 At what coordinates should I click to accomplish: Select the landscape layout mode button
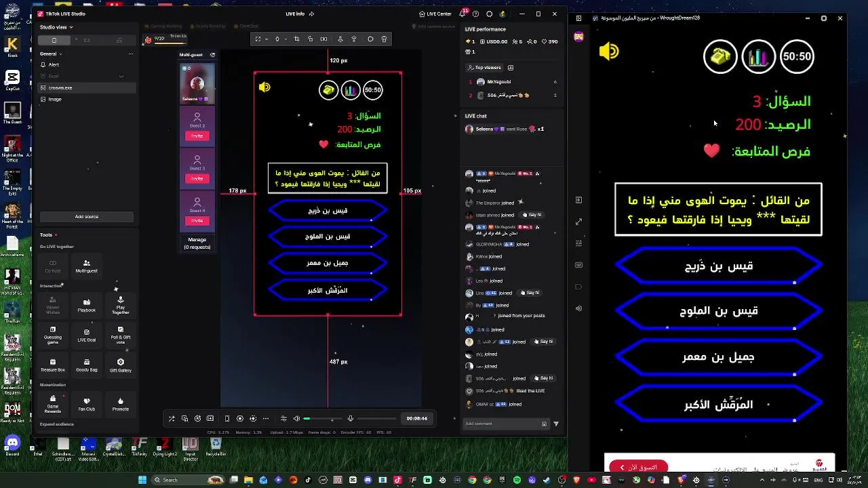[87, 40]
